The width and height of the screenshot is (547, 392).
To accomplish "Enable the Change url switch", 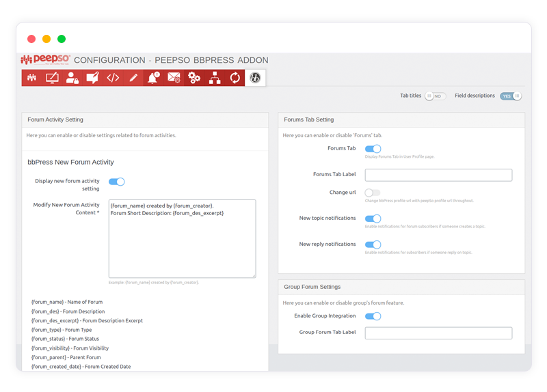I will [373, 193].
